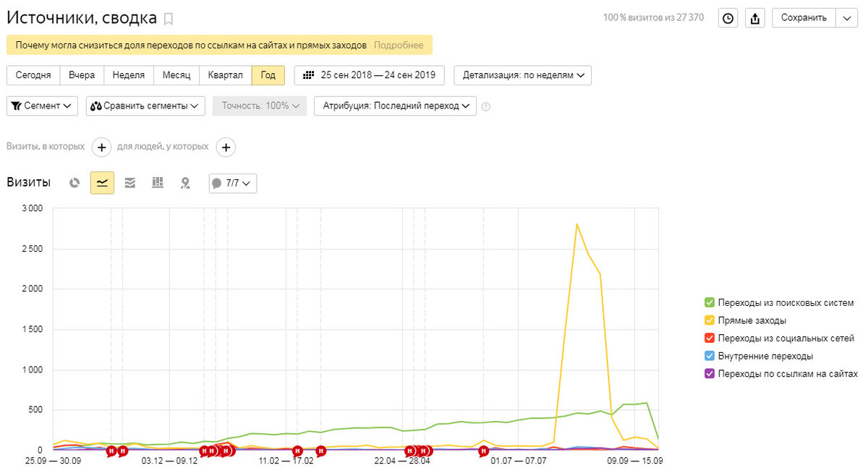Click the red annotation marker near 01.07 — 07.07
Screen dimensions: 868x473
[483, 451]
